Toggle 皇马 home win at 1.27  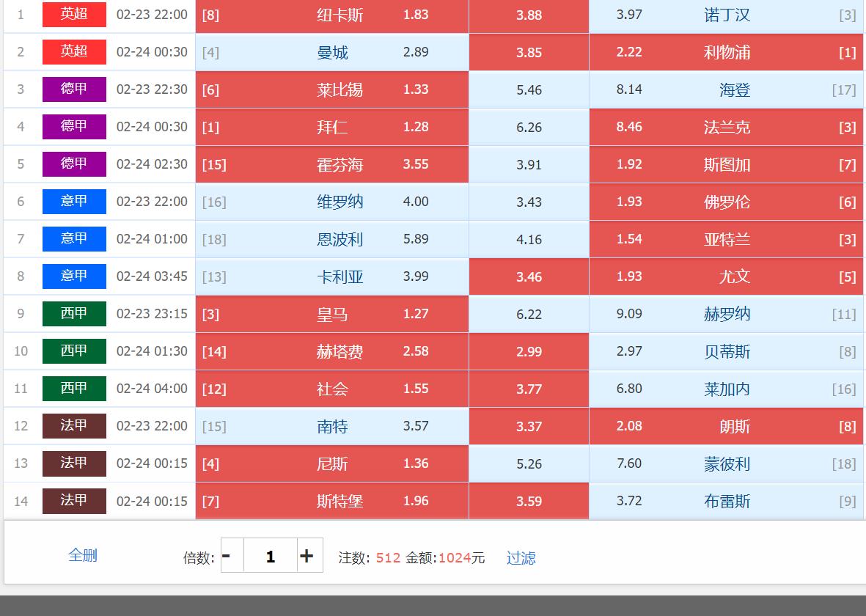(332, 314)
